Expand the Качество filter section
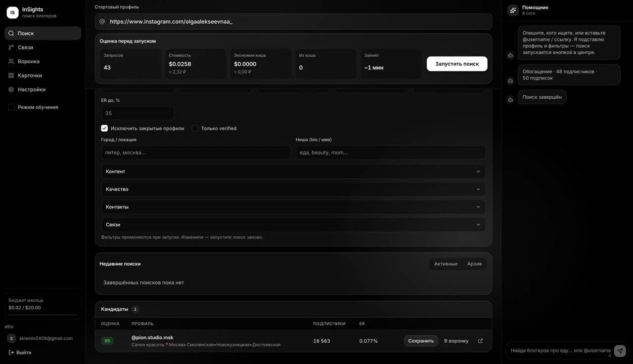633x364 pixels. (293, 189)
